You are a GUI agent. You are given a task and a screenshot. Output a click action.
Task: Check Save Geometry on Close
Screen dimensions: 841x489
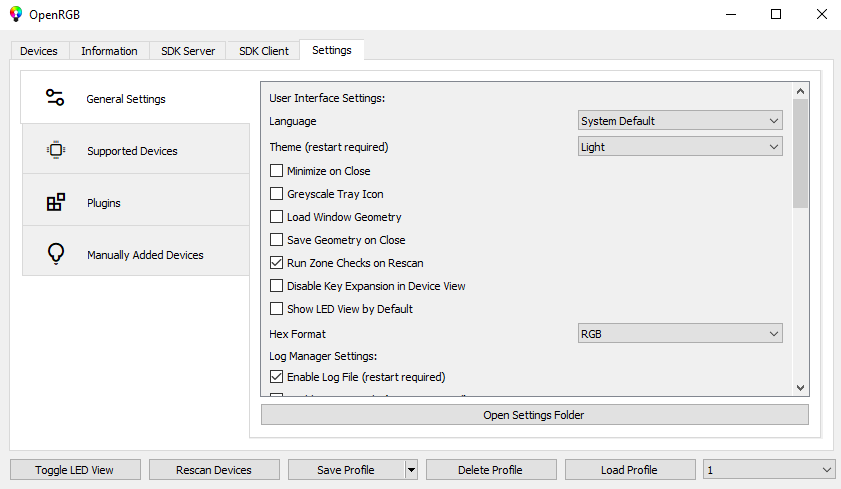pos(276,240)
